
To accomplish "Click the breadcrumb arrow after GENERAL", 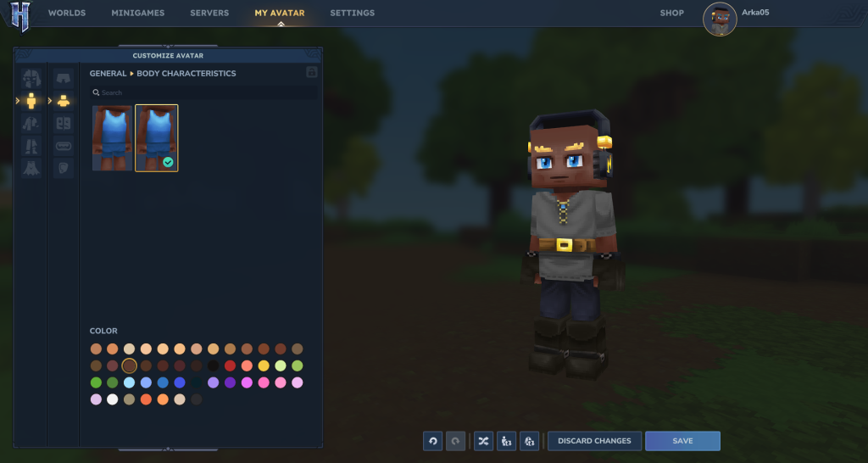I will tap(131, 73).
